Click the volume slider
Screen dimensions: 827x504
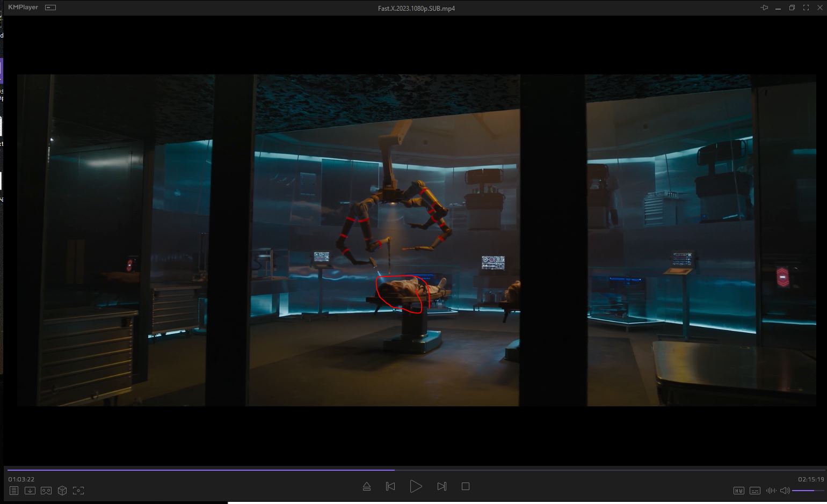pos(804,491)
